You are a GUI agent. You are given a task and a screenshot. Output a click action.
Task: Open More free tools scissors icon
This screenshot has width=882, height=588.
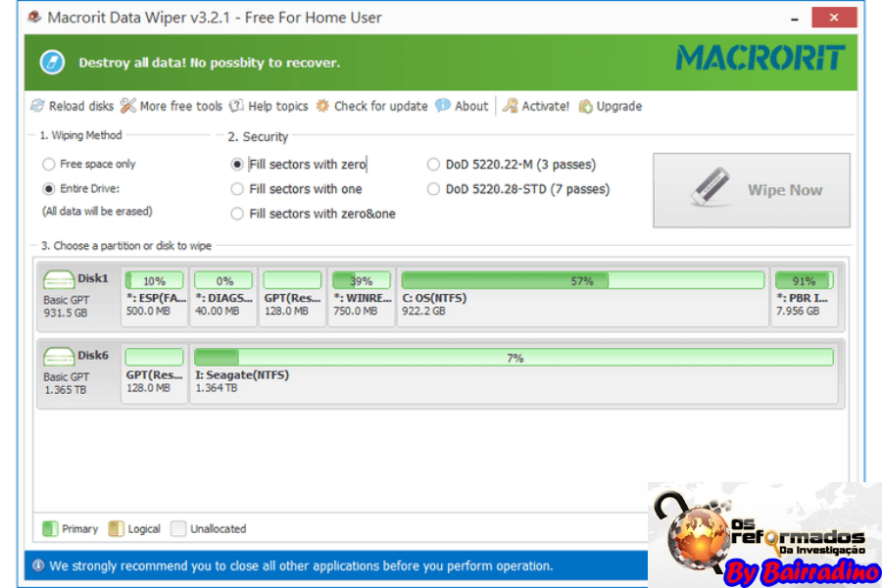click(x=128, y=106)
